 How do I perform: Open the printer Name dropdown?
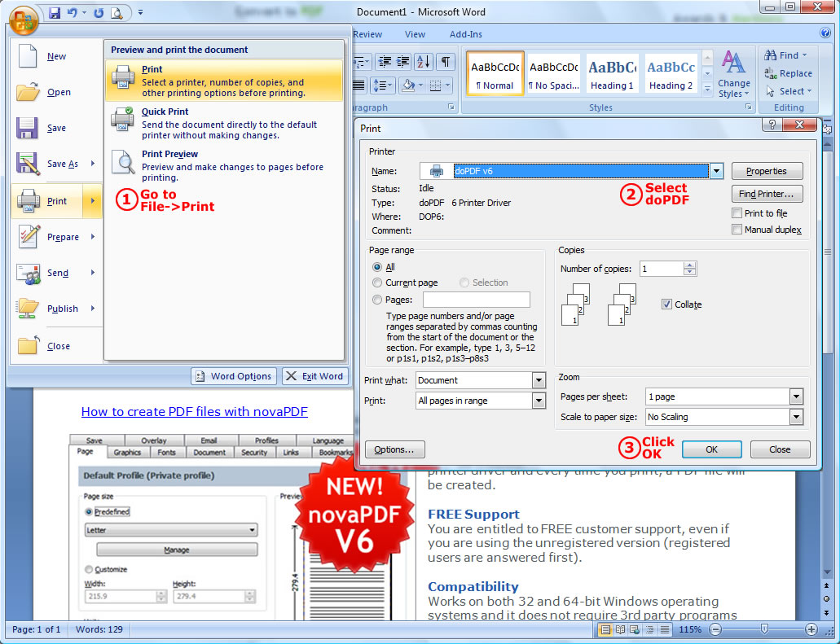[716, 171]
